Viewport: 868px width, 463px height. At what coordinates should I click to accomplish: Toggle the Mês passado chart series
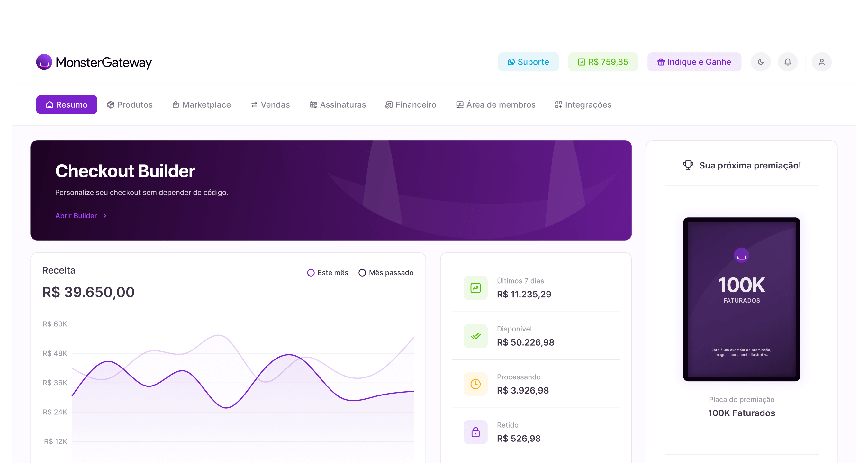coord(386,273)
